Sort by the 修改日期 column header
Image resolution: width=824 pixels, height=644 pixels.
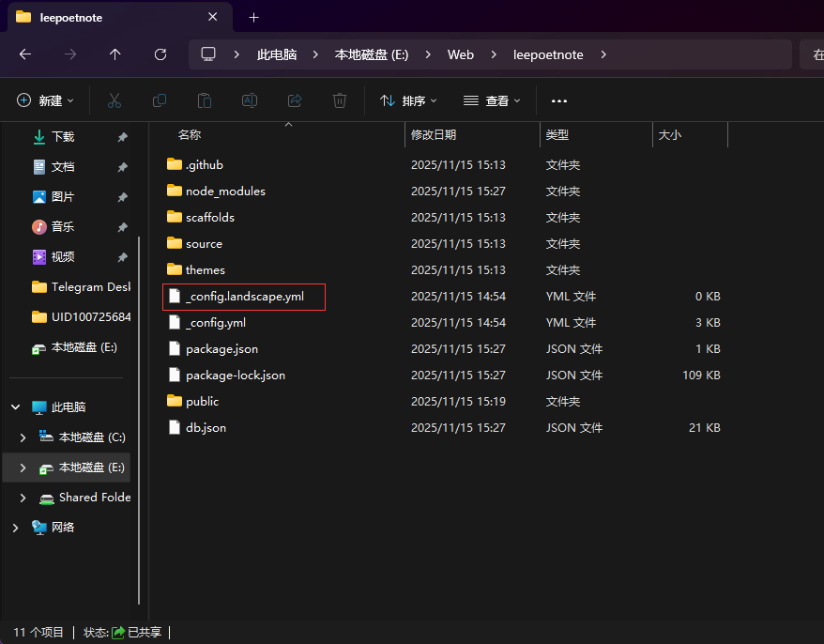pyautogui.click(x=434, y=135)
